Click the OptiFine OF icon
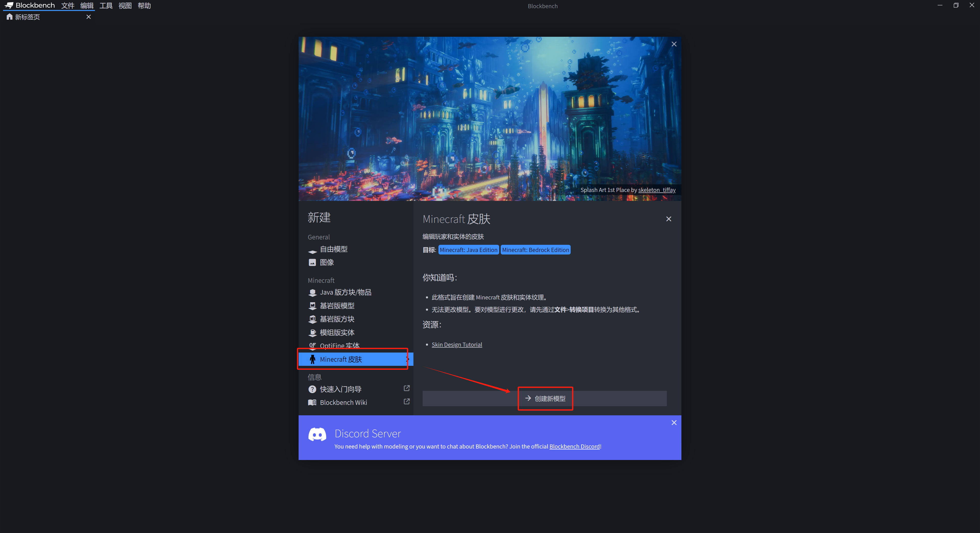Viewport: 980px width, 533px height. click(312, 345)
